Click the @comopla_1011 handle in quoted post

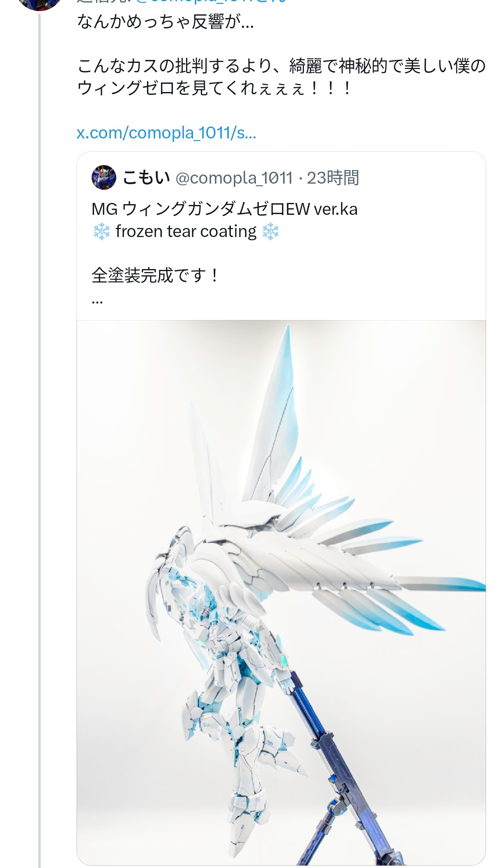[234, 178]
